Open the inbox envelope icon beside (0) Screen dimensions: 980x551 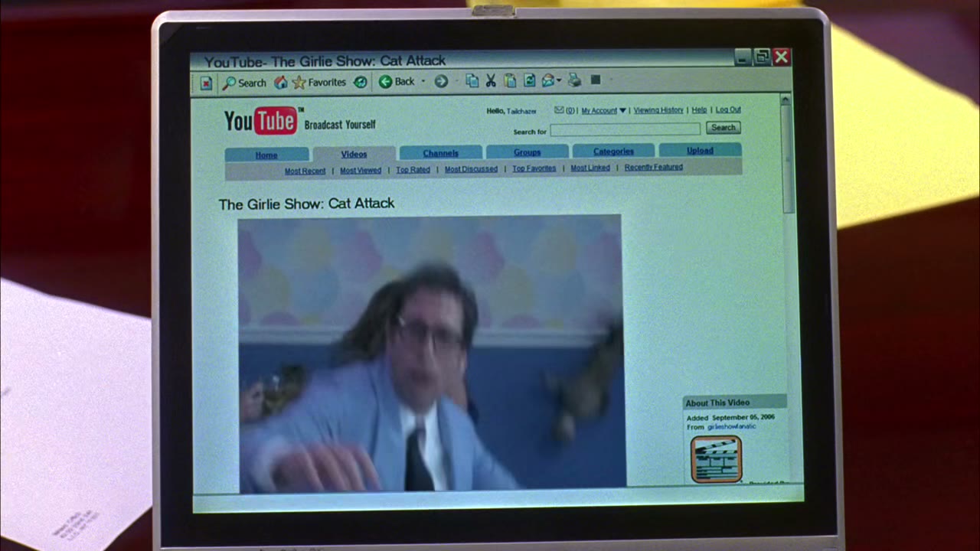[x=559, y=110]
